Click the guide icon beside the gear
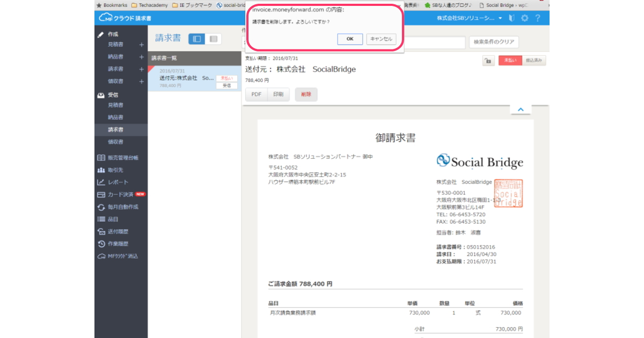Viewport: 644px width, 338px height. [511, 18]
